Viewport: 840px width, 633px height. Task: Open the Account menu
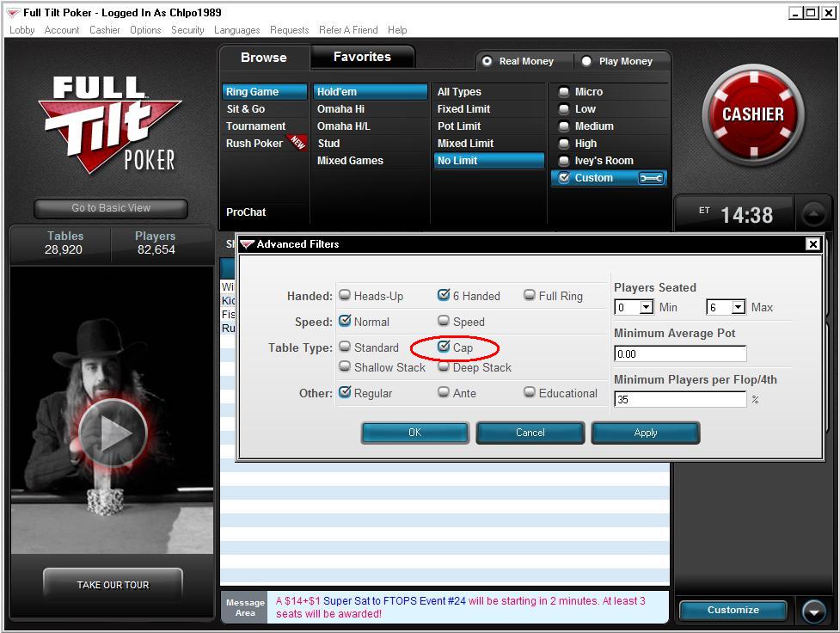coord(62,30)
